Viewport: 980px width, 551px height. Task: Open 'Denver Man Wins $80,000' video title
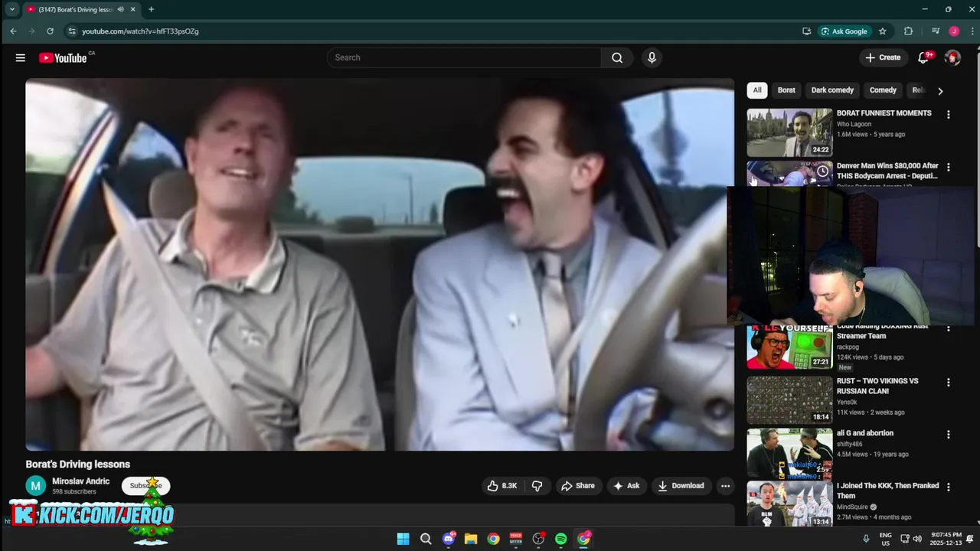tap(887, 171)
